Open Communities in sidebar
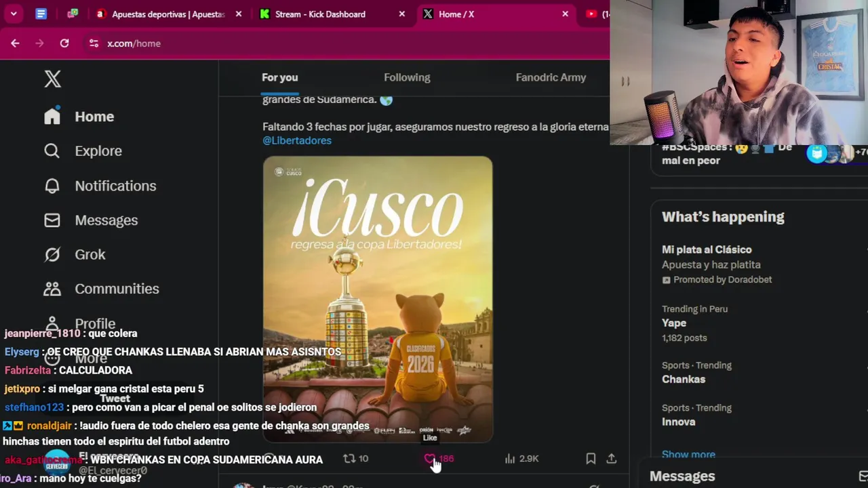Image resolution: width=868 pixels, height=488 pixels. [x=101, y=289]
